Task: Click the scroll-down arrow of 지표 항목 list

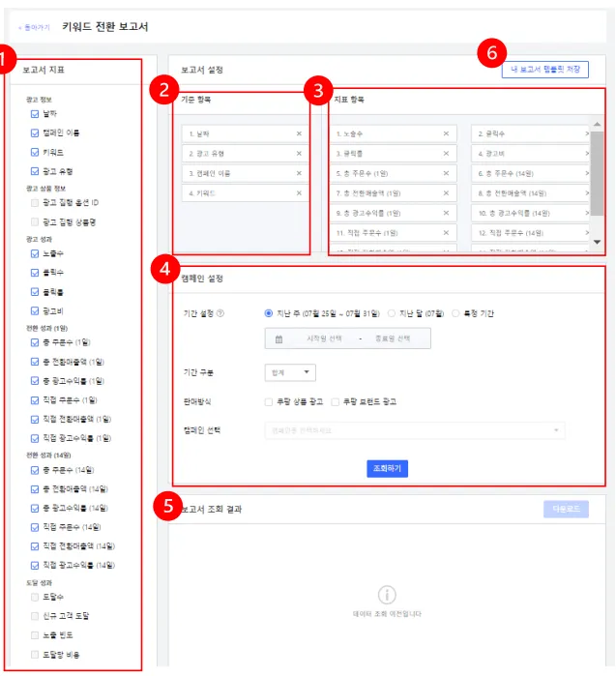Action: pos(597,242)
